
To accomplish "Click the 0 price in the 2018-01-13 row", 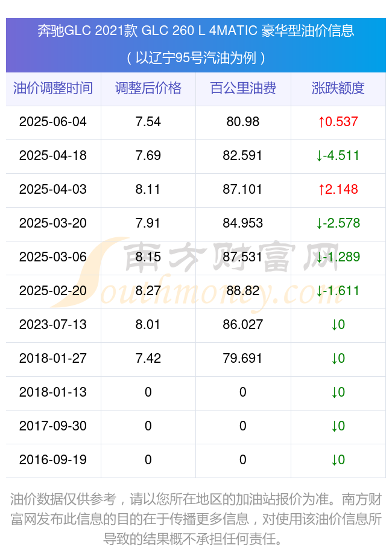I will click(148, 392).
